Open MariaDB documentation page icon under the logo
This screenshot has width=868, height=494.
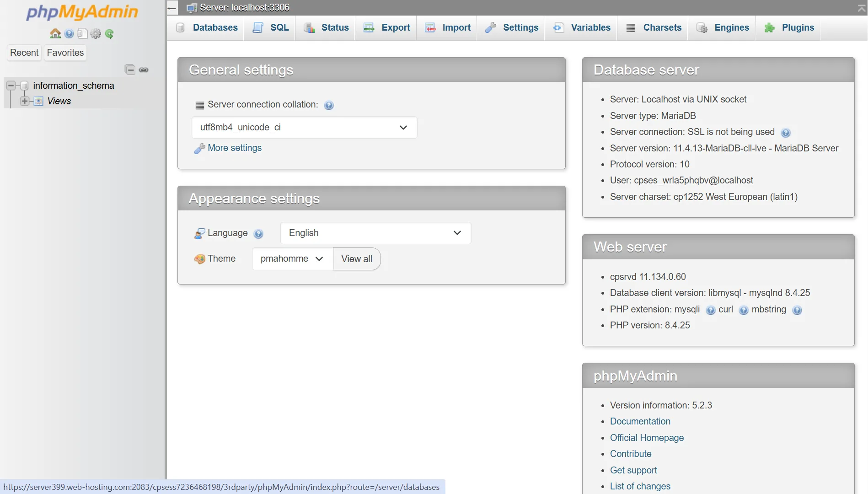click(82, 33)
